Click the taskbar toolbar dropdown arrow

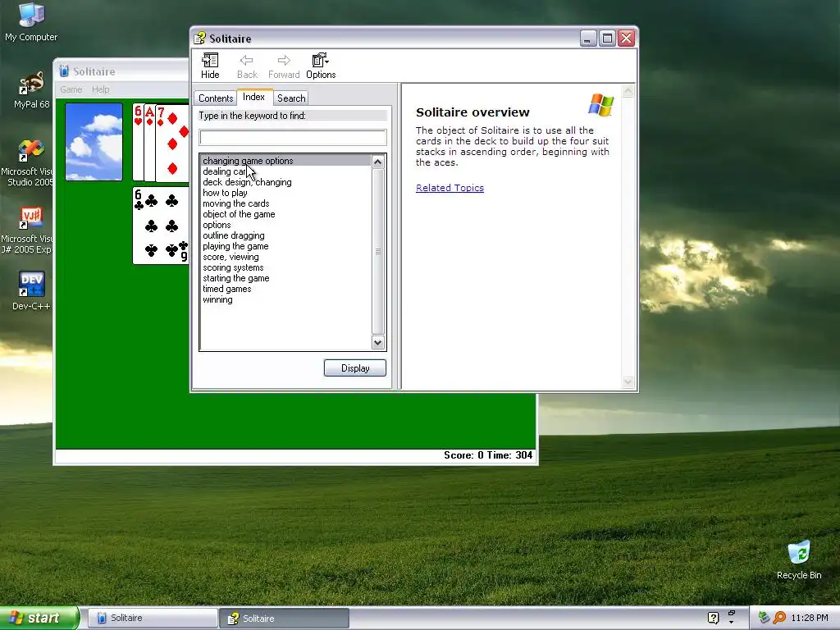731,623
